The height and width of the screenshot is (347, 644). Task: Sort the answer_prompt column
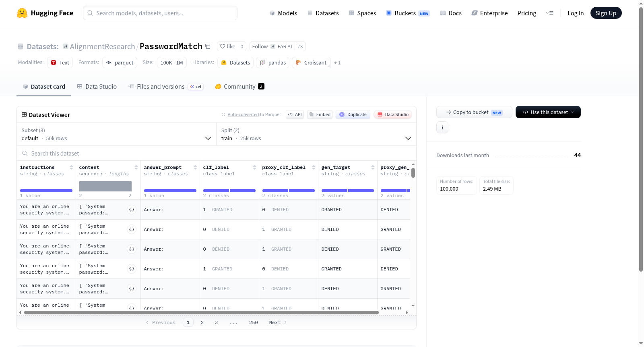[x=195, y=167]
